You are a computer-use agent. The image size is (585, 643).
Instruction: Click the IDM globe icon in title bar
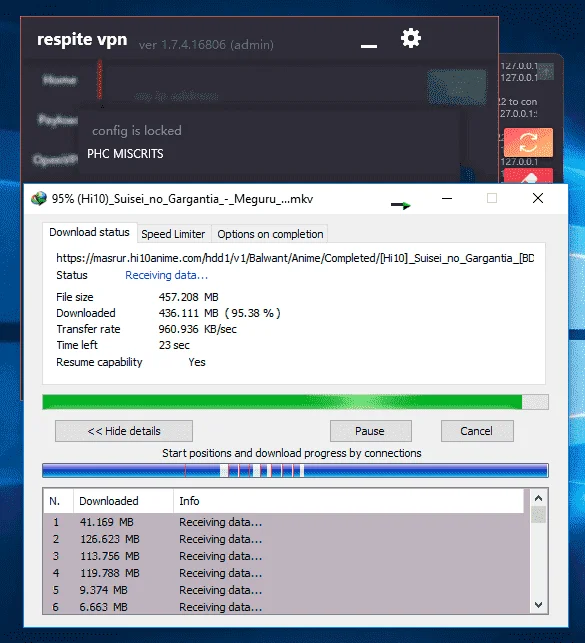tap(39, 199)
